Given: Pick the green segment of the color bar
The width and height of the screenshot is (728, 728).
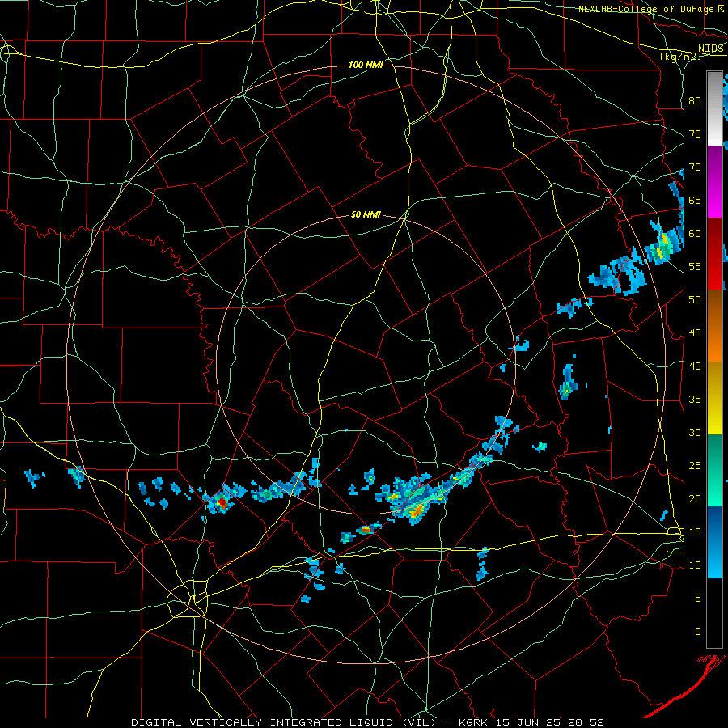Looking at the screenshot, I should [714, 470].
